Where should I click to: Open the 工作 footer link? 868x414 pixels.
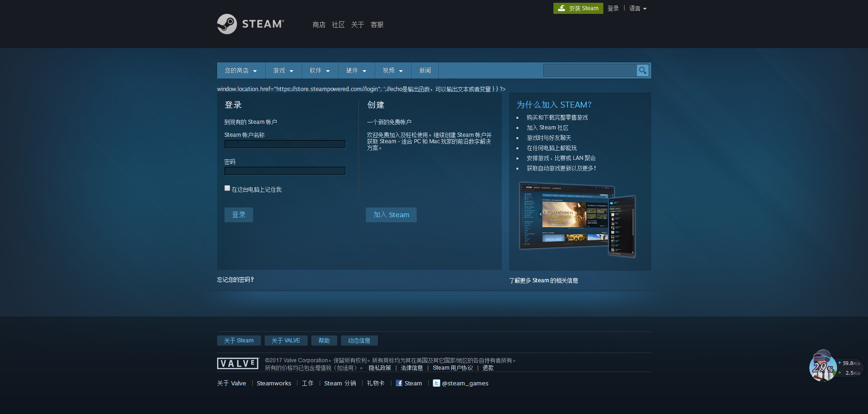pos(308,383)
